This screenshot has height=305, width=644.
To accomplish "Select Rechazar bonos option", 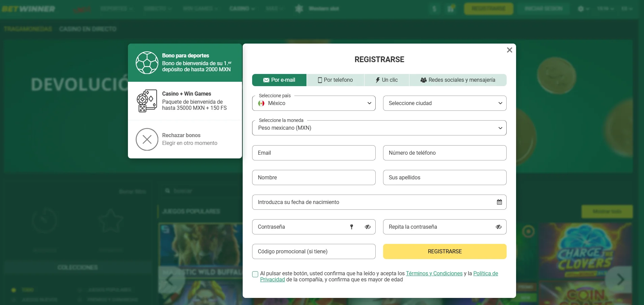I will (x=185, y=139).
